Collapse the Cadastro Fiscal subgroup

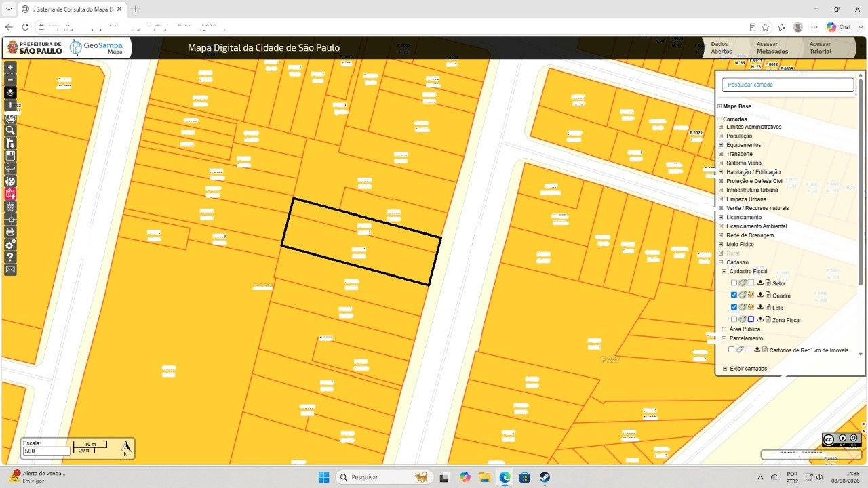724,271
